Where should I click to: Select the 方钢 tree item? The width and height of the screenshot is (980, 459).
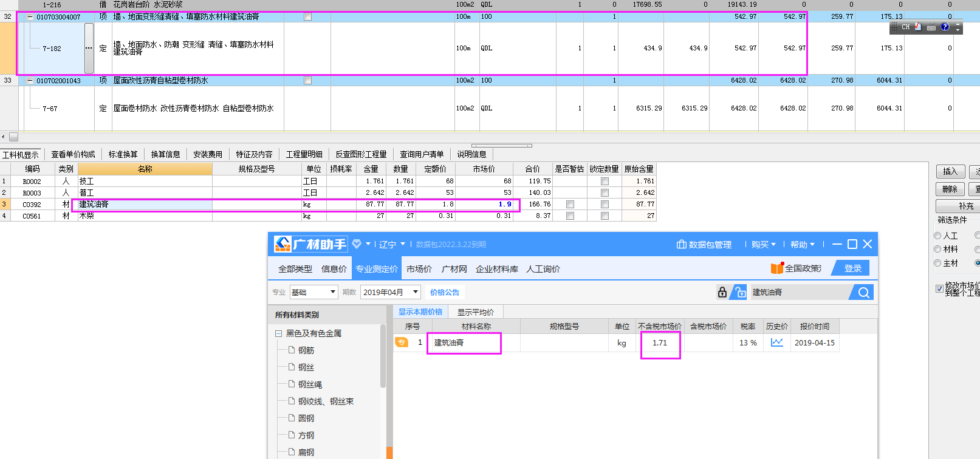coord(306,435)
